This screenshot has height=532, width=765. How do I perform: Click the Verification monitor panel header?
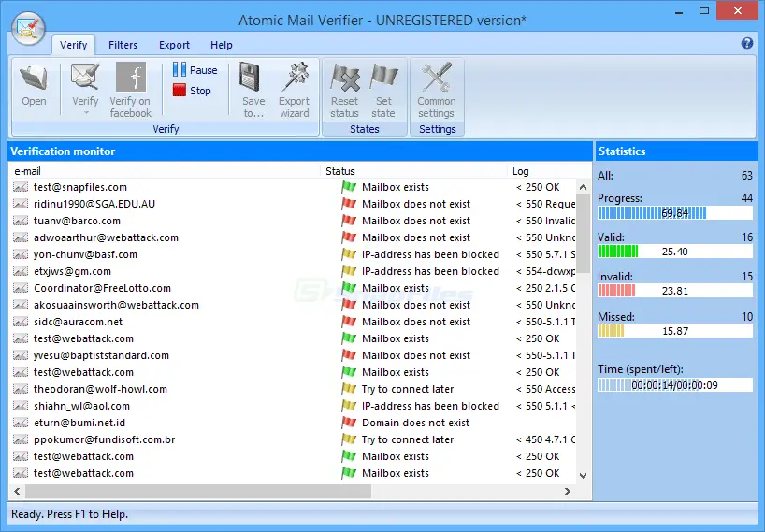tap(300, 151)
